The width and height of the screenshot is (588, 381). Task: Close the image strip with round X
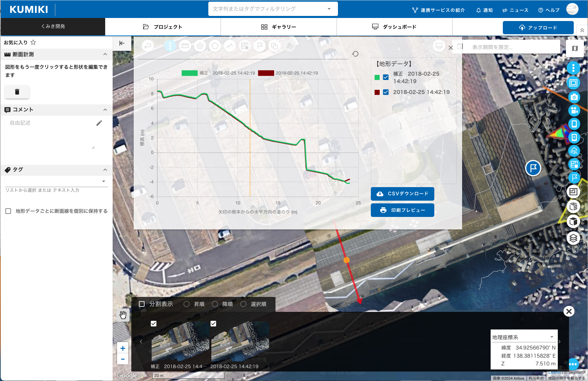(569, 311)
